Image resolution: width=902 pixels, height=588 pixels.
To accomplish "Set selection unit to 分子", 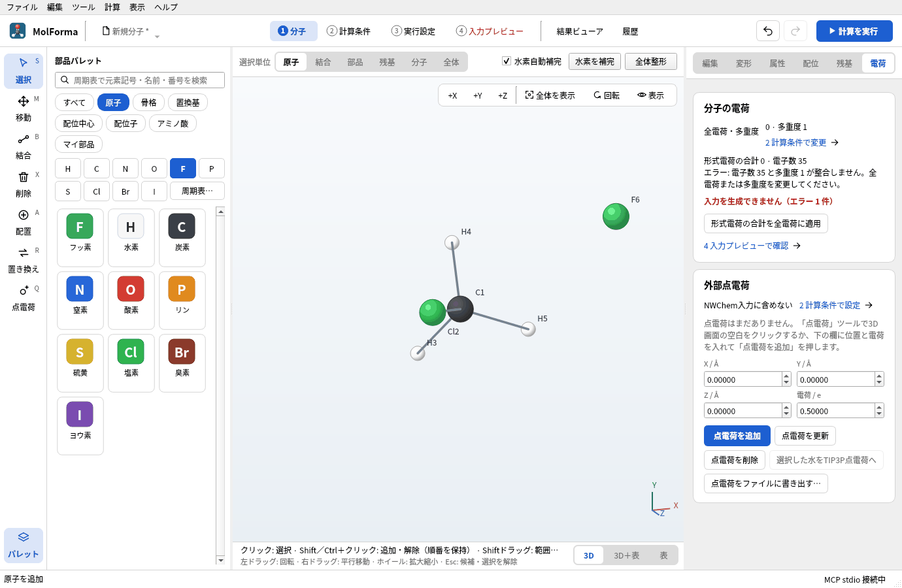I will point(419,62).
